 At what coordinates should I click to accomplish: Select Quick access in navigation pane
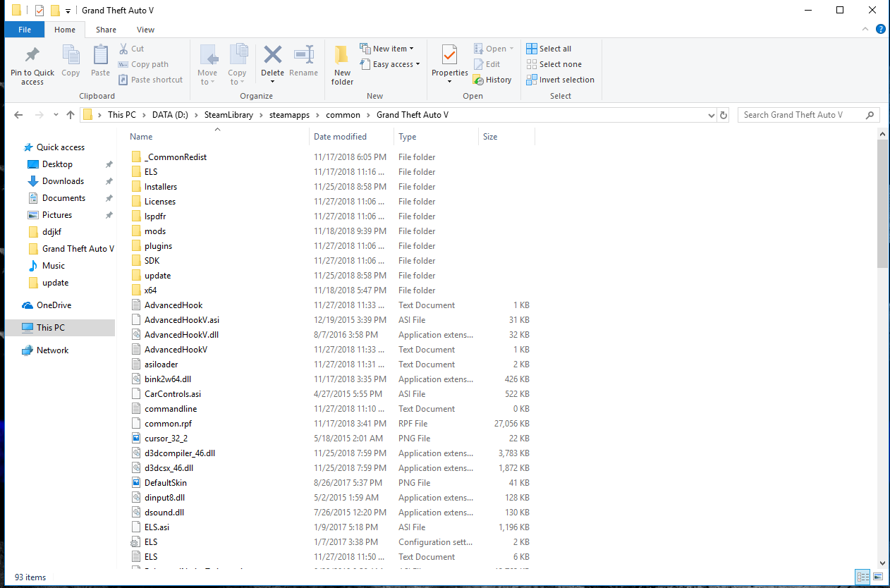coord(61,147)
